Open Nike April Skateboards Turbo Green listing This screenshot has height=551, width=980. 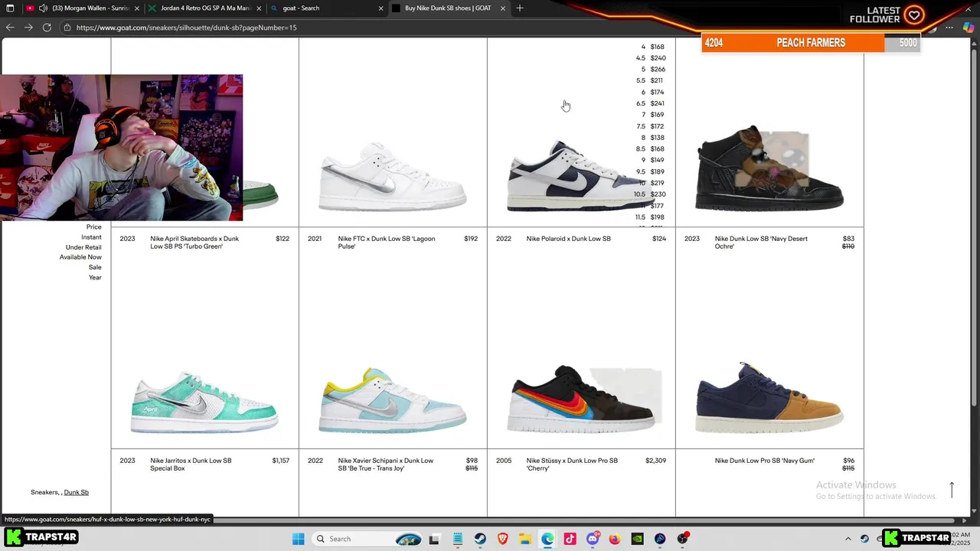pos(194,243)
